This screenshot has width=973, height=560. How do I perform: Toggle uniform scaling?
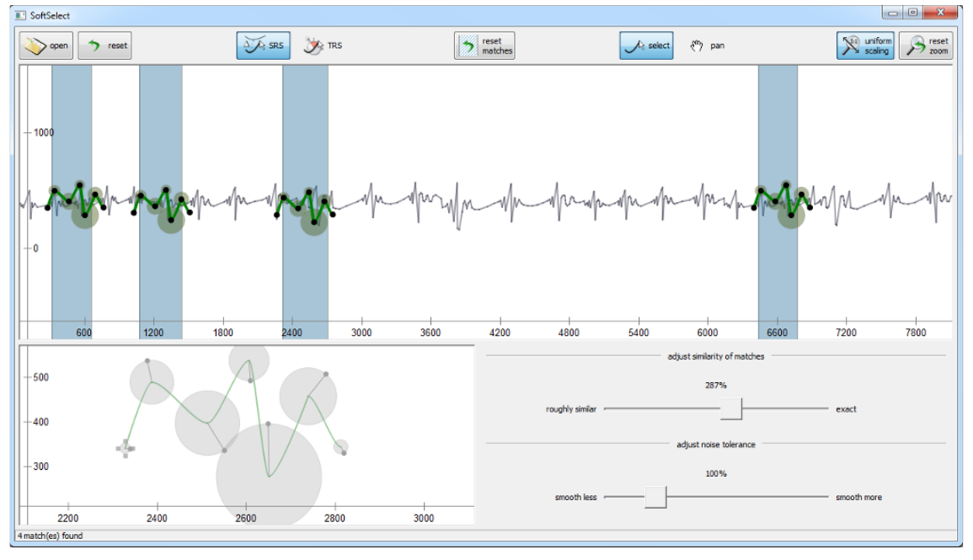pyautogui.click(x=865, y=45)
